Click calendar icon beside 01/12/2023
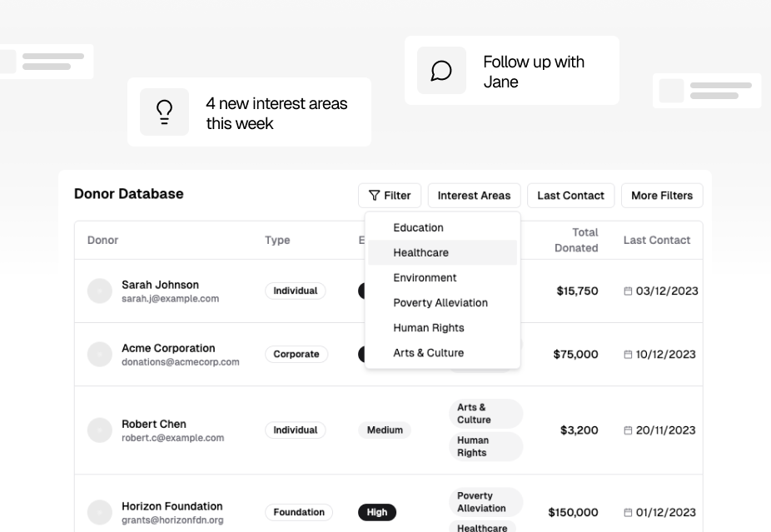 click(628, 513)
